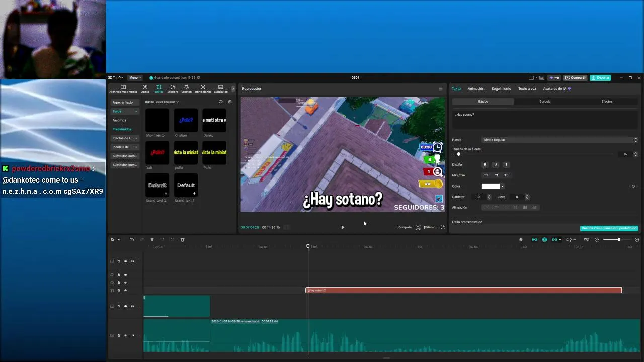Align text to the right
Viewport: 644px width, 362px height.
click(506, 207)
